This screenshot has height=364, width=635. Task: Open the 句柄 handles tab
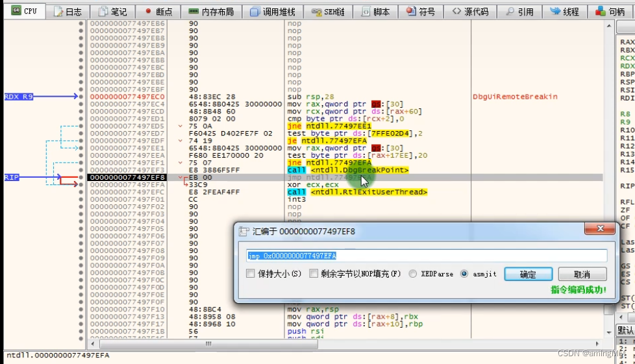click(610, 12)
